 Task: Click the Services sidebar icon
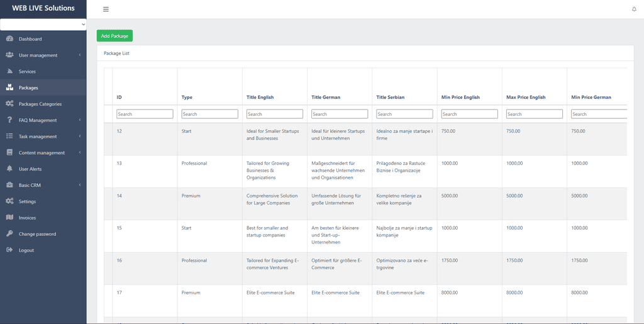[x=10, y=72]
